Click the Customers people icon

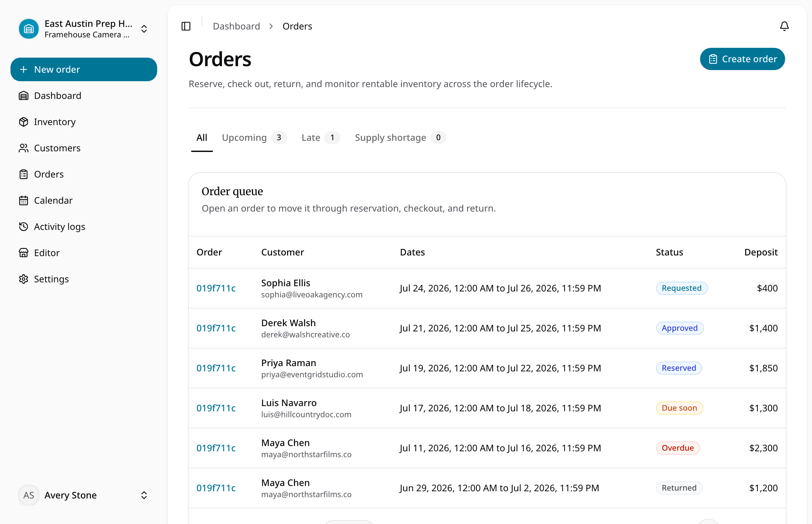click(24, 148)
